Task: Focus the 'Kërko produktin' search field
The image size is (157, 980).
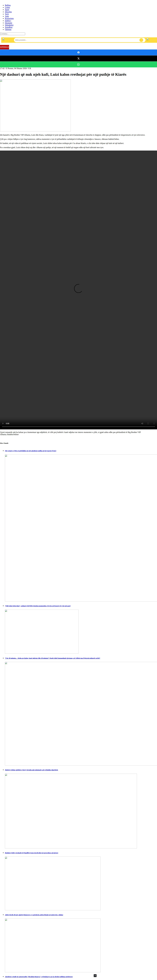Action: pos(76,40)
